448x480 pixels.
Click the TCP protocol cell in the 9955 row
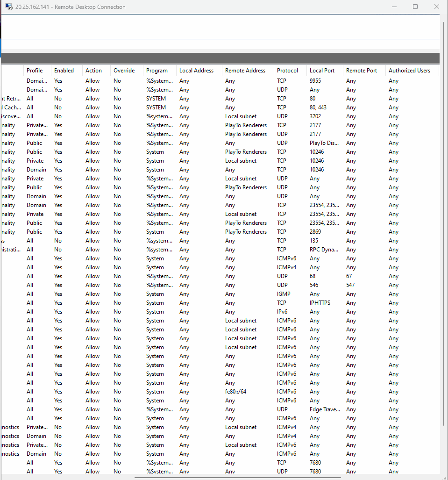(282, 81)
